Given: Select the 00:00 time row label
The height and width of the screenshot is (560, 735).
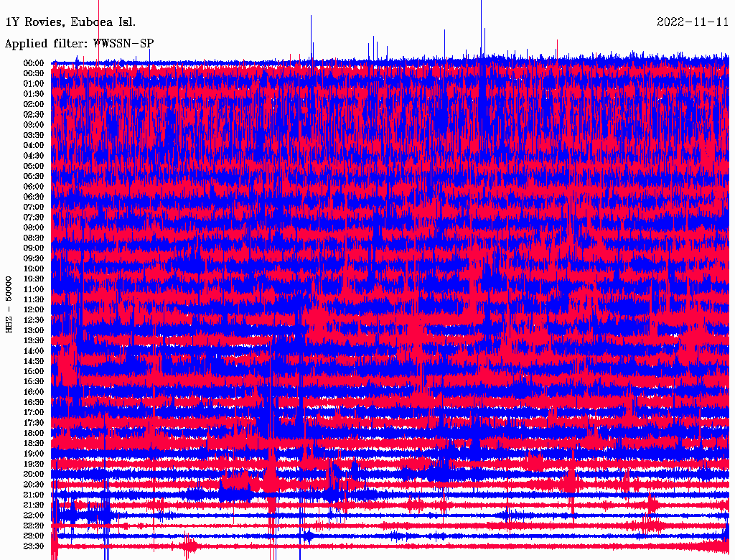Looking at the screenshot, I should 34,63.
